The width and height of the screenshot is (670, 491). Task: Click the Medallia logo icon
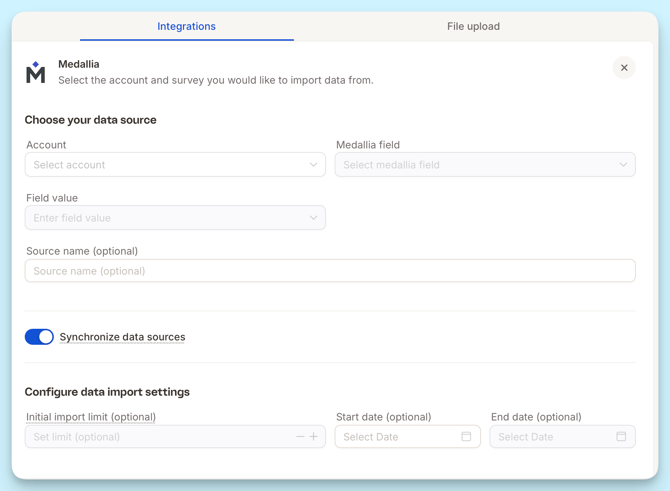pos(36,72)
